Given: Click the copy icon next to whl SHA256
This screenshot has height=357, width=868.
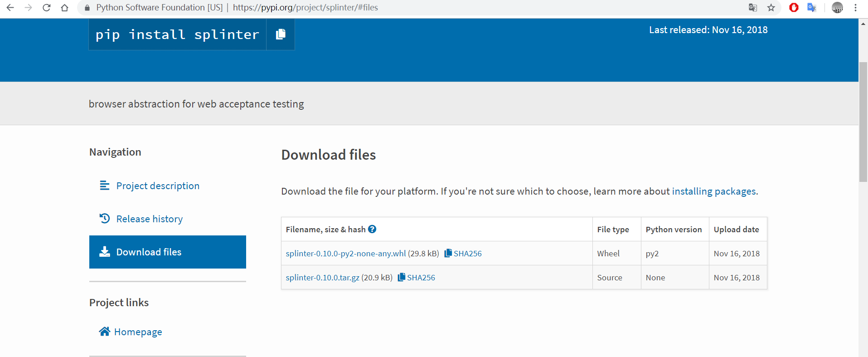Looking at the screenshot, I should pyautogui.click(x=448, y=253).
